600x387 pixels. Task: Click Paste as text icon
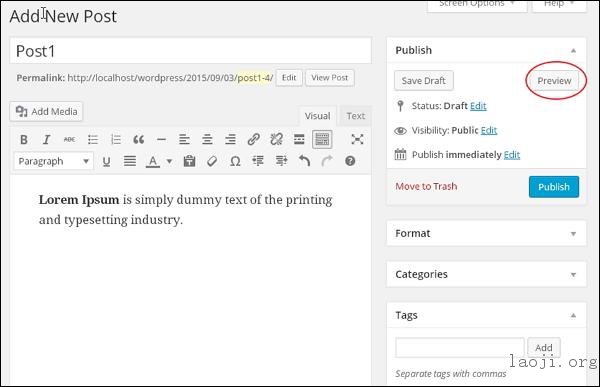189,162
